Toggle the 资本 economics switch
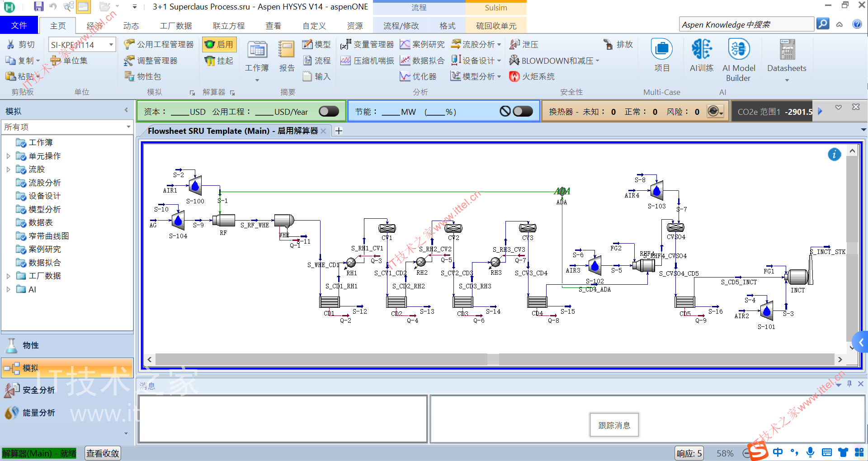 coord(329,111)
